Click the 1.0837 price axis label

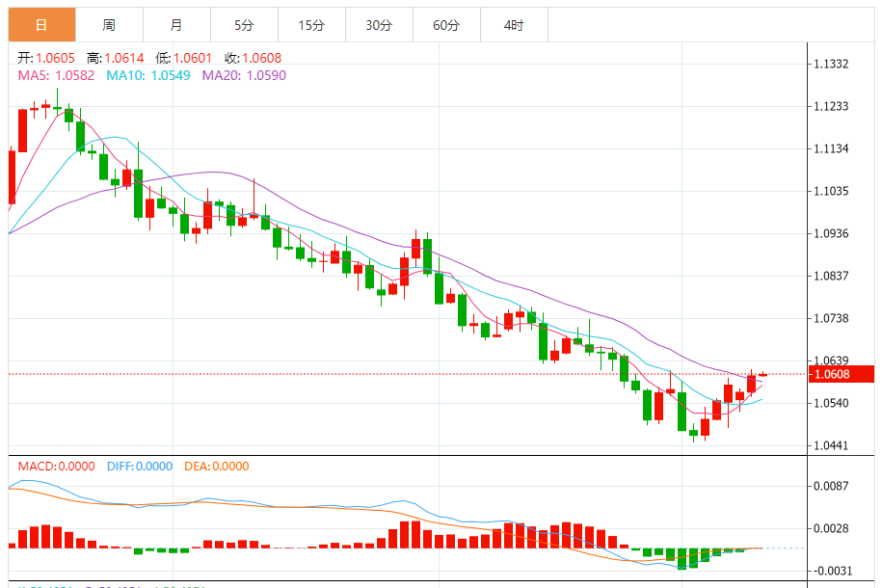click(x=831, y=276)
